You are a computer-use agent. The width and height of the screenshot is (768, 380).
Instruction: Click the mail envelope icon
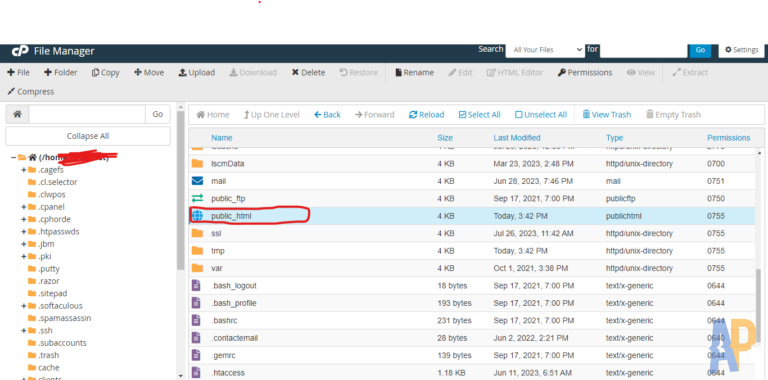point(197,181)
